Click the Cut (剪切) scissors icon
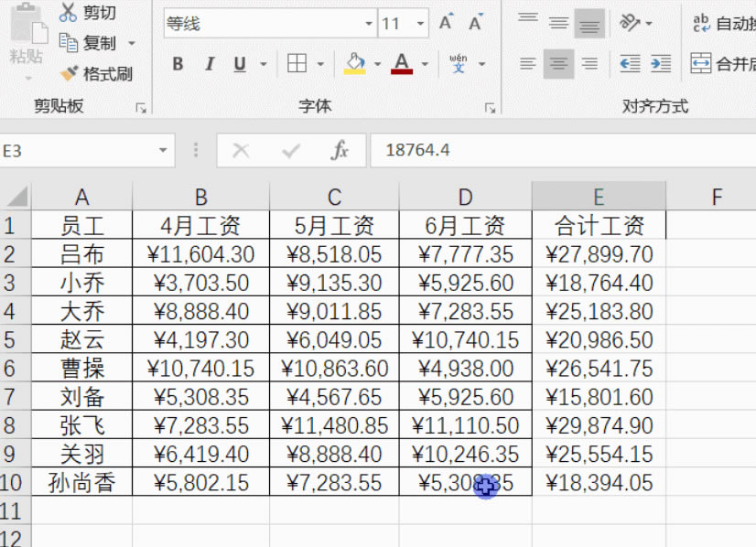This screenshot has height=547, width=756. coord(69,13)
